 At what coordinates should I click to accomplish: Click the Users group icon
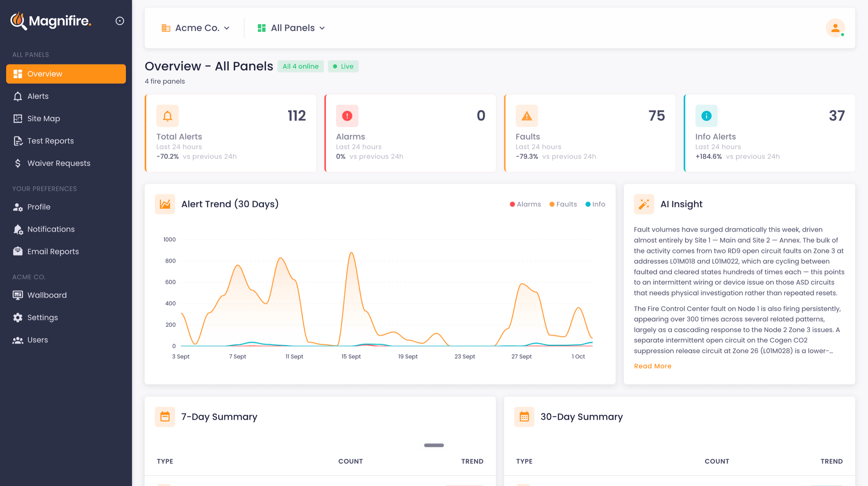(18, 340)
